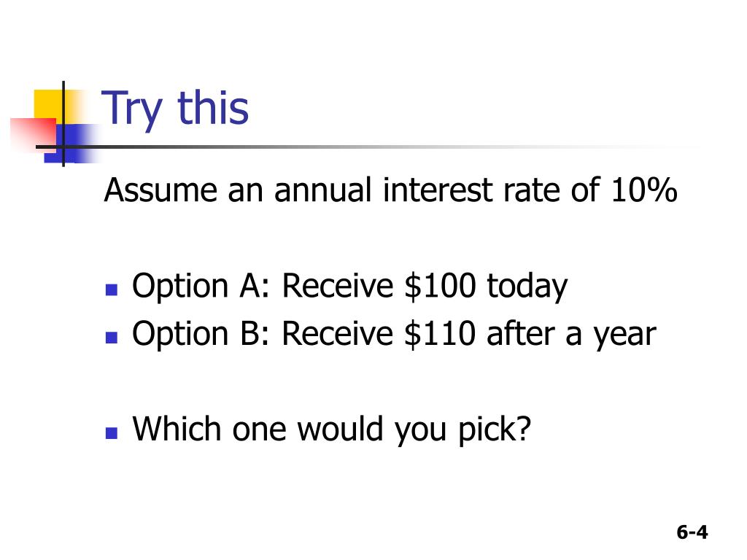The image size is (747, 560).
Task: Click the red gradient square decoration
Action: pyautogui.click(x=32, y=134)
